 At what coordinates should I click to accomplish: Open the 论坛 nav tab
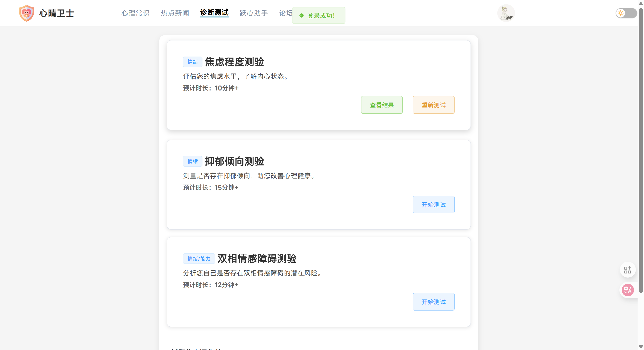(286, 13)
